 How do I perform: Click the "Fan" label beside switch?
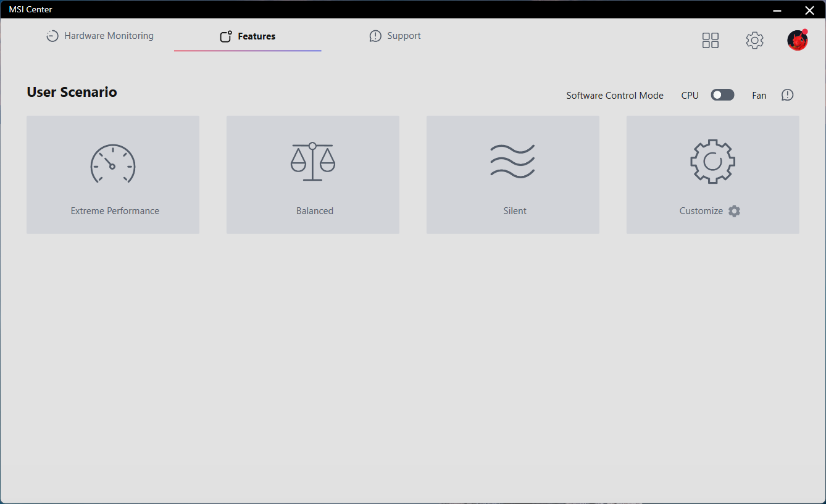(759, 96)
